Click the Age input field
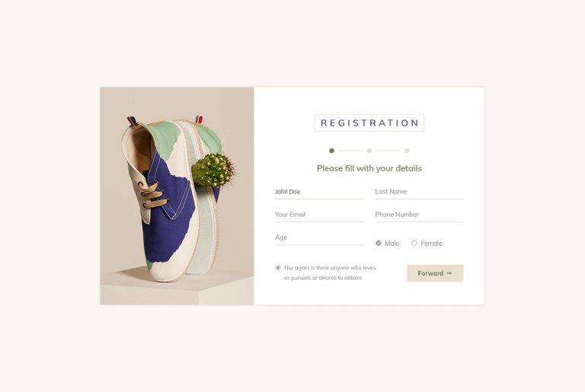This screenshot has width=585, height=392. click(x=318, y=237)
